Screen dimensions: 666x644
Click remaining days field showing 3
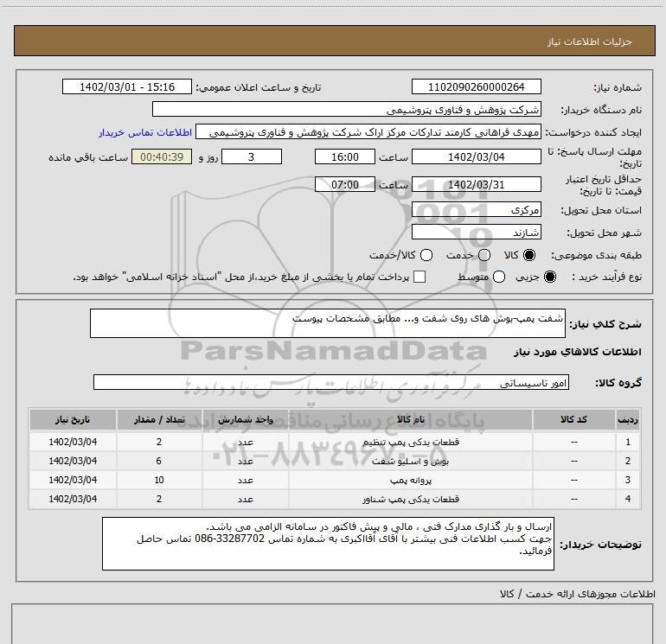point(252,156)
